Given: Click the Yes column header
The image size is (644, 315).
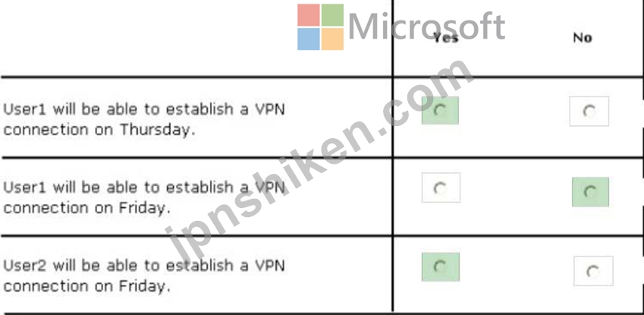Looking at the screenshot, I should (x=445, y=38).
